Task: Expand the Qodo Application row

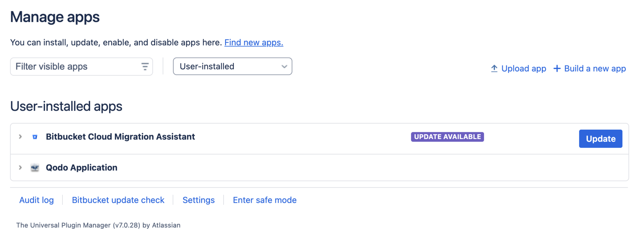Action: pos(20,168)
